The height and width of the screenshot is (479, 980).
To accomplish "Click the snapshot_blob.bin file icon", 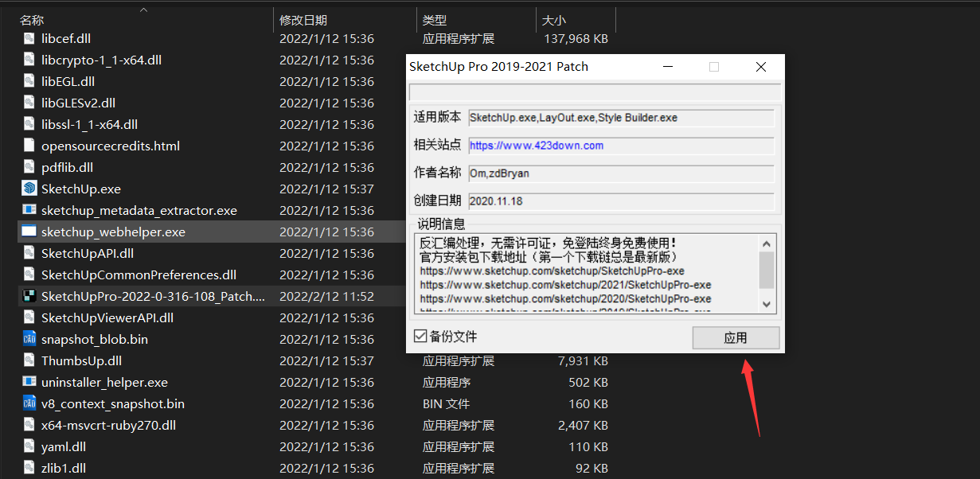I will [29, 339].
